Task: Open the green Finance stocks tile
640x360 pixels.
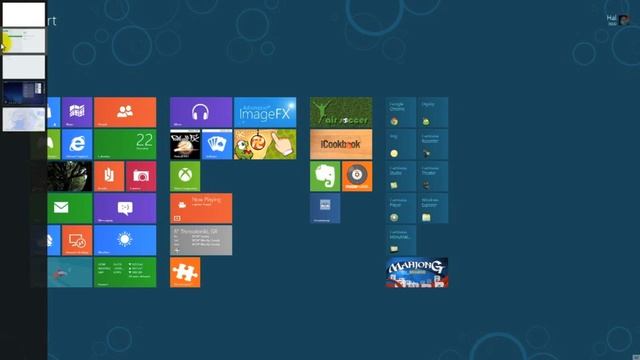Action: (x=125, y=272)
